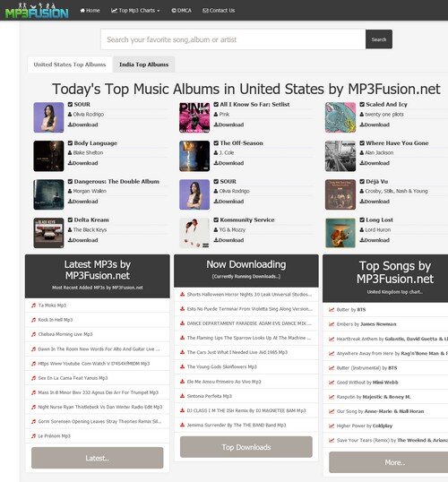Click chart icon beside Heartbreak Anthem

tap(332, 339)
